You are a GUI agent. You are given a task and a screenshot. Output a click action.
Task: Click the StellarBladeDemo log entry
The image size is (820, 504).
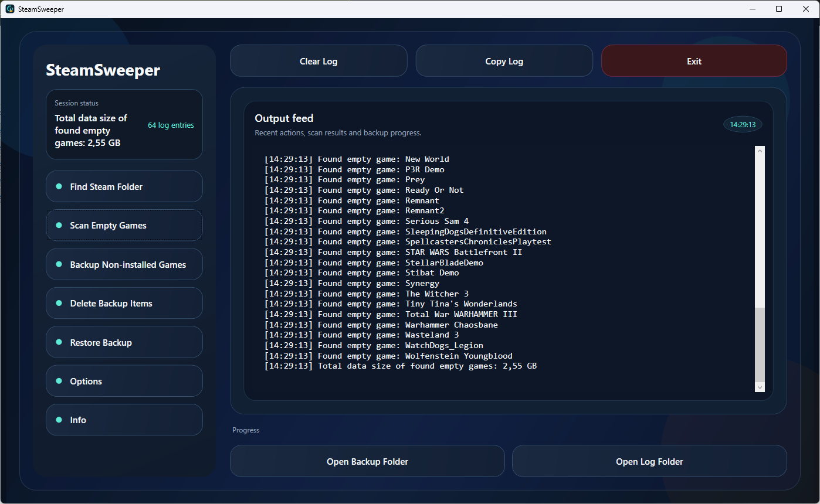point(374,263)
